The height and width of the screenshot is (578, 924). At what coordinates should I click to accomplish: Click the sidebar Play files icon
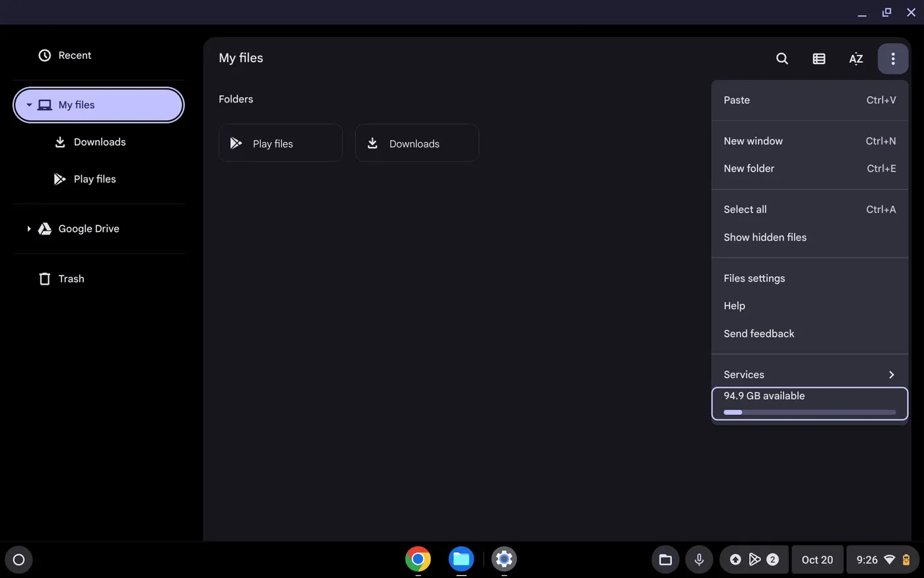click(x=60, y=179)
